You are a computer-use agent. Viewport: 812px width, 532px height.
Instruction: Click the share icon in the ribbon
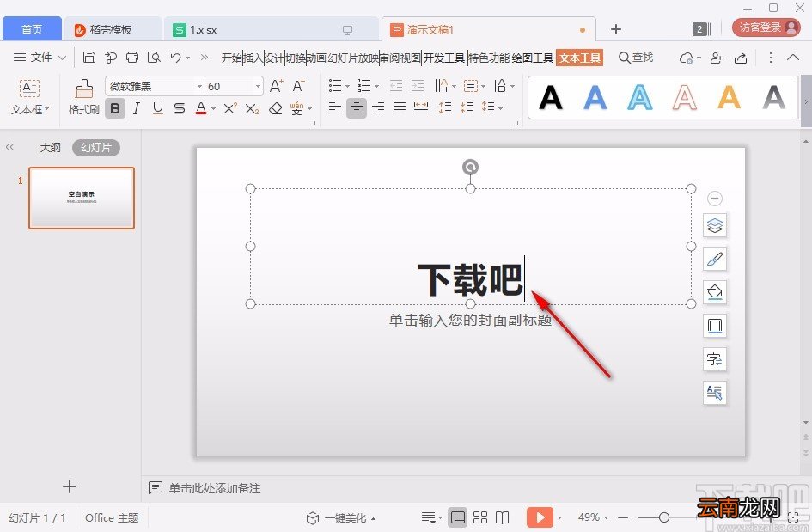click(741, 58)
